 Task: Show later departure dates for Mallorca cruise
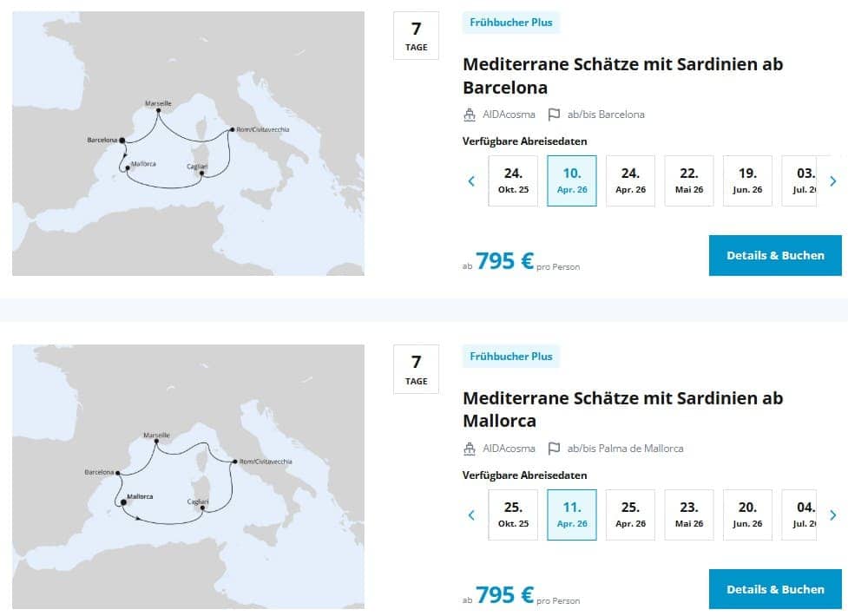click(833, 514)
